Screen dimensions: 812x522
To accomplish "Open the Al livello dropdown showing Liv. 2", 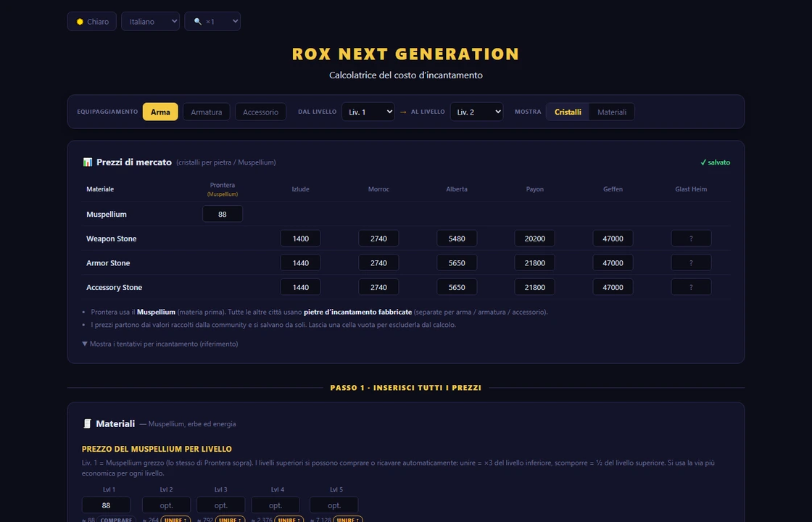I will click(476, 112).
